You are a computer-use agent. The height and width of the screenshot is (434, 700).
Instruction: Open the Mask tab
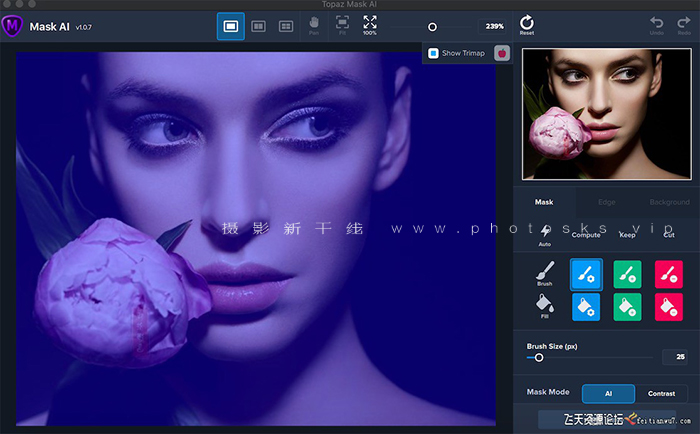coord(544,202)
